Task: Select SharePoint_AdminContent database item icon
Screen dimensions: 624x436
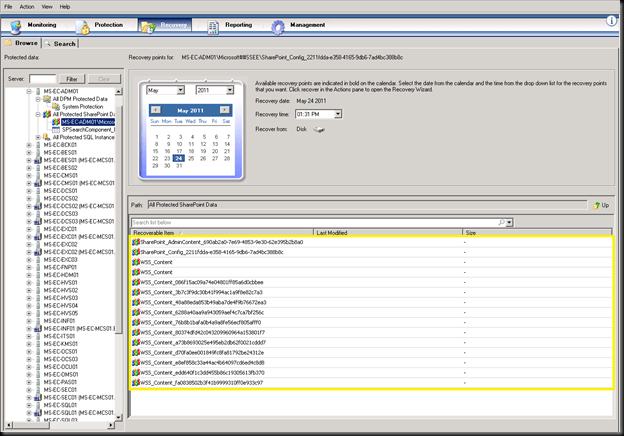Action: [135, 242]
